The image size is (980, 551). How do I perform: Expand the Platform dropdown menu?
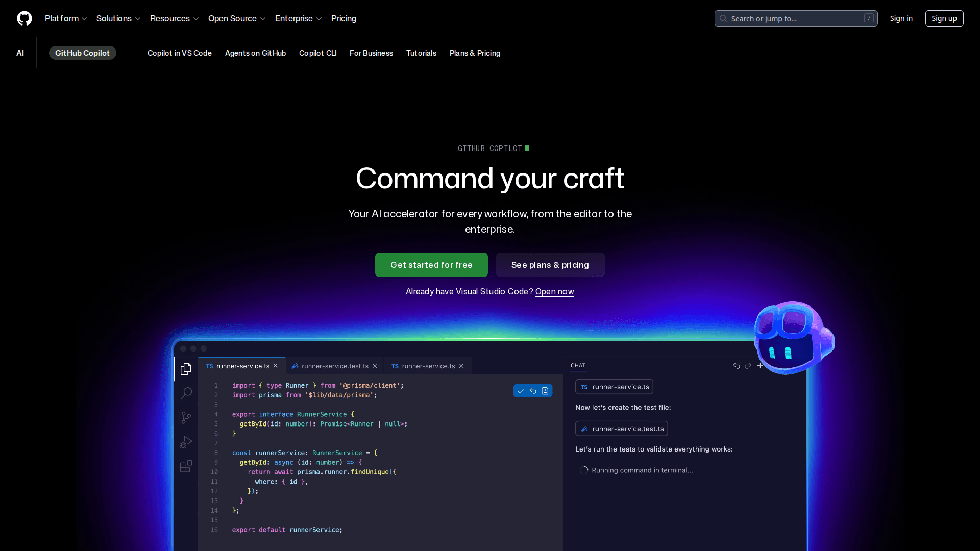pos(66,18)
